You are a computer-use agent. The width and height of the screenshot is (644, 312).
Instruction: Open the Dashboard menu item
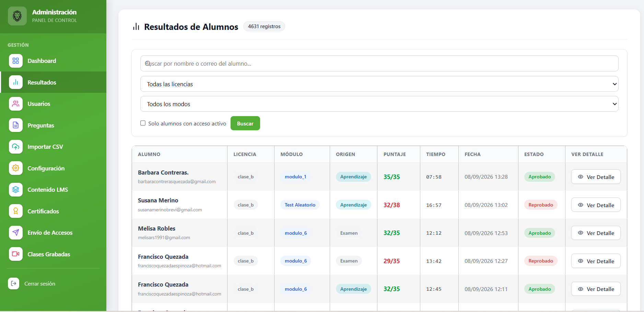tap(53, 61)
